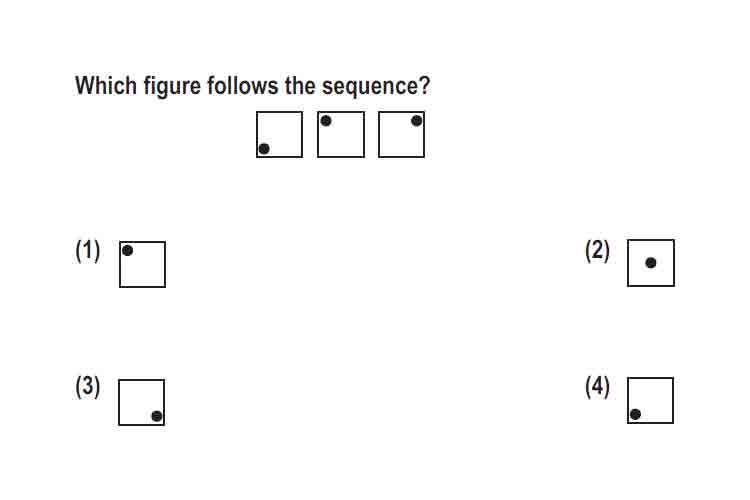This screenshot has width=750, height=500.
Task: Click the dot inside option (3) square
Action: point(156,416)
